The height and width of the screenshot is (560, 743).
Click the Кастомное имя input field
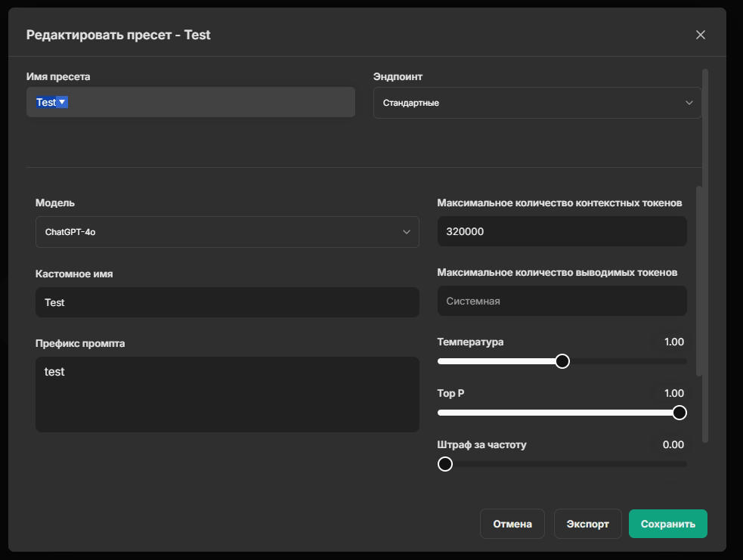click(227, 302)
